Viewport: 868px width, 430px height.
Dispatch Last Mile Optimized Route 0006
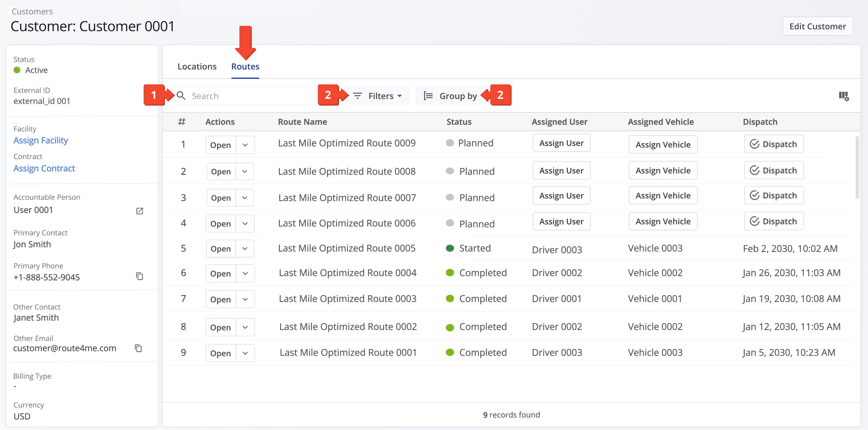coord(773,221)
